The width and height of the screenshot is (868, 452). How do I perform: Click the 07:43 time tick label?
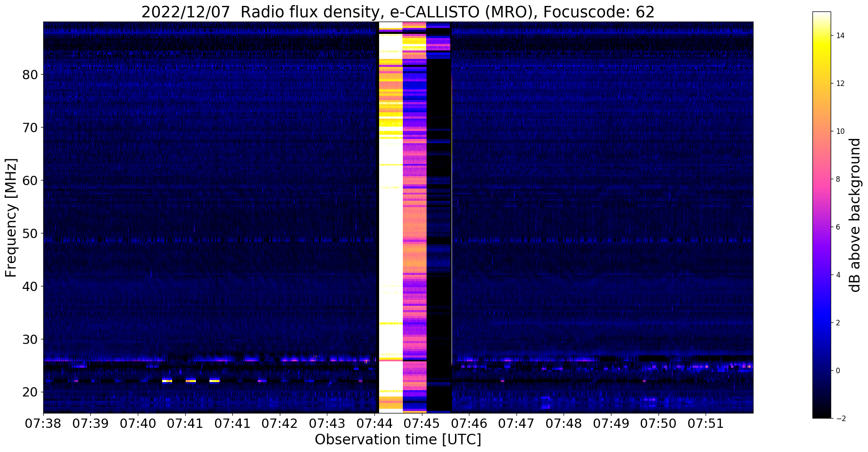point(327,423)
